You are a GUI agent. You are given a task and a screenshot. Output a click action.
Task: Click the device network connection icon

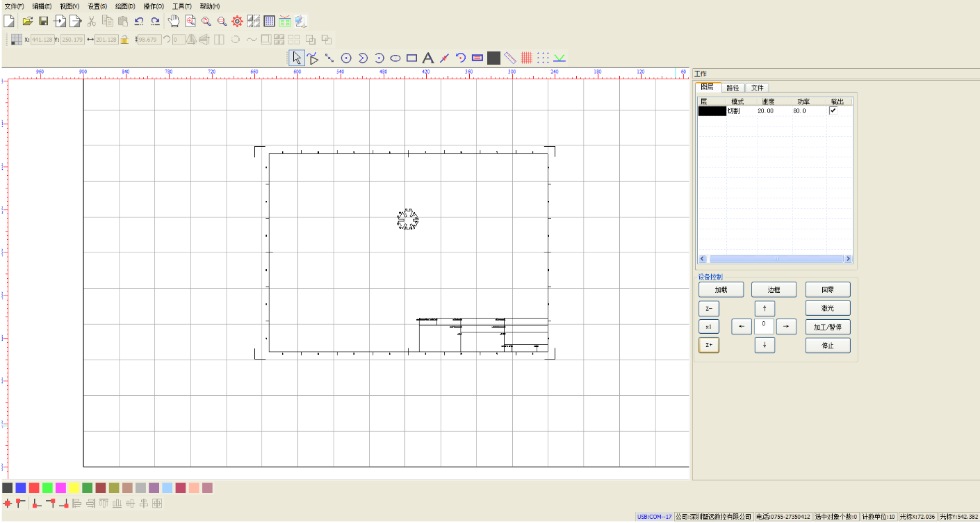301,21
